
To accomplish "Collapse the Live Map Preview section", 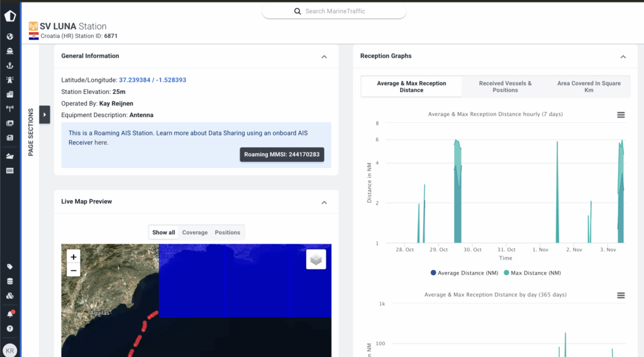I will pos(324,202).
